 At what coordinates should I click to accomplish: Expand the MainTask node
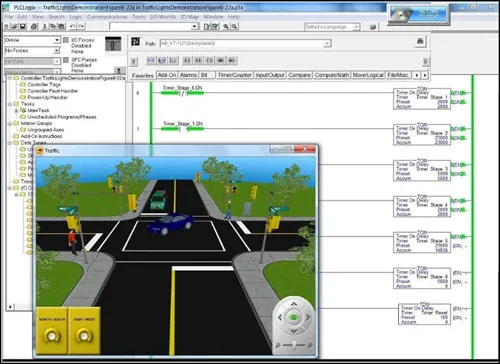16,110
